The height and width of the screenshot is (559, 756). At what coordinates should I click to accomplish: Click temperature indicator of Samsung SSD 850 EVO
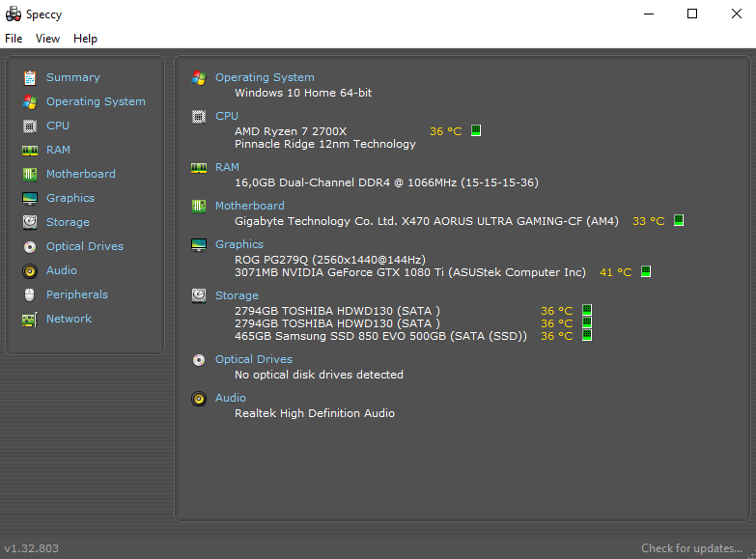tap(587, 335)
